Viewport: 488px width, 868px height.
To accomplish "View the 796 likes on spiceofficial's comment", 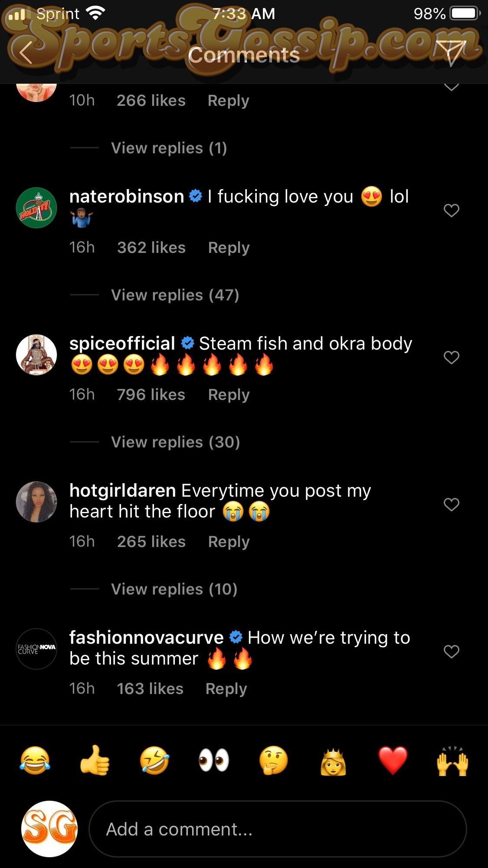I will point(151,395).
